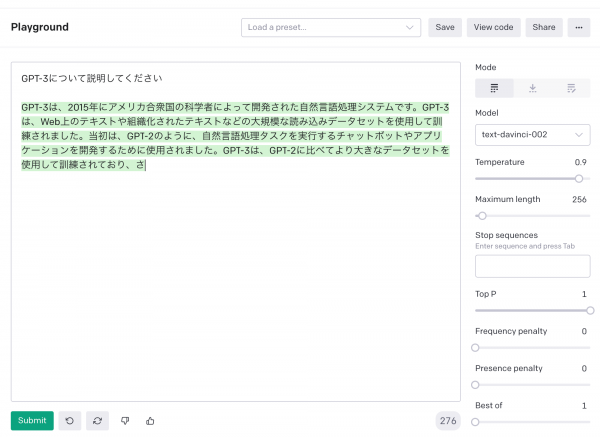The width and height of the screenshot is (600, 437).
Task: Click the Stop sequences label
Action: coord(506,235)
